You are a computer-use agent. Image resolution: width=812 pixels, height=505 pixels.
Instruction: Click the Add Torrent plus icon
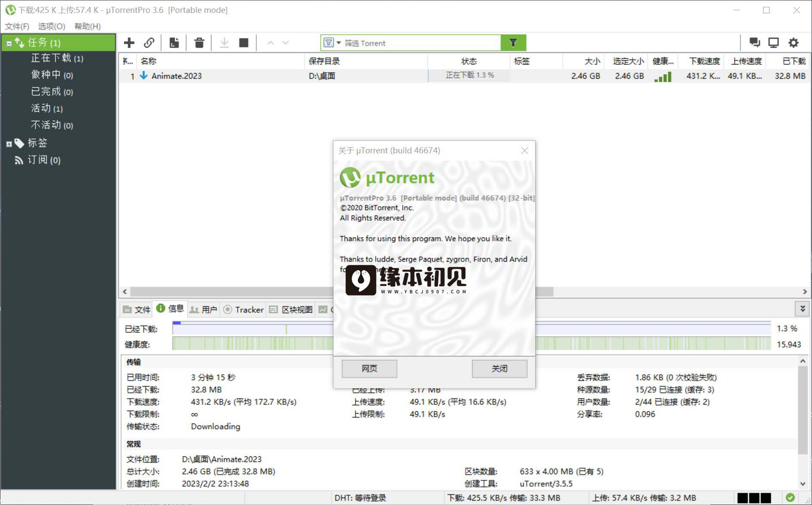point(129,43)
